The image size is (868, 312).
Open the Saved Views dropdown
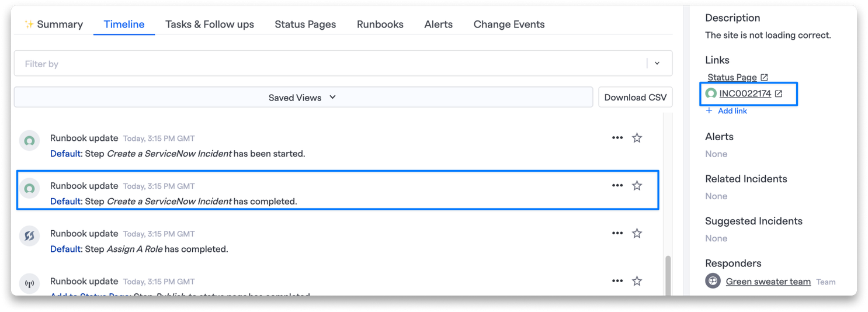(x=303, y=98)
